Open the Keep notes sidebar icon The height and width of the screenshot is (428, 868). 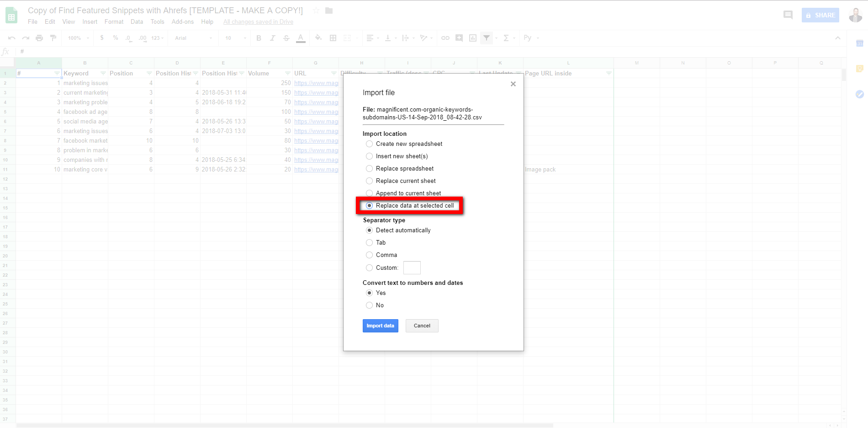tap(859, 69)
